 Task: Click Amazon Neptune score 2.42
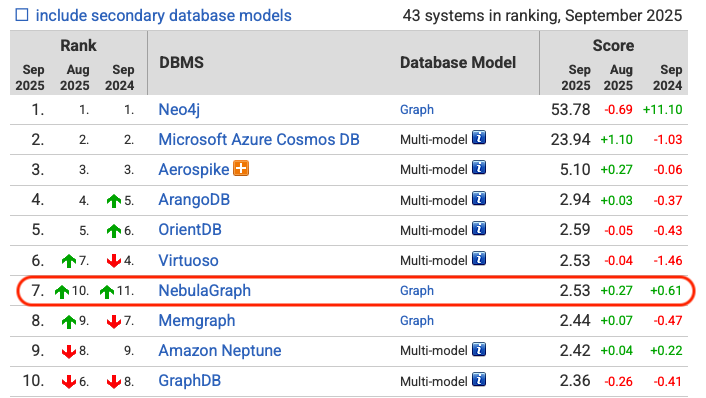575,351
